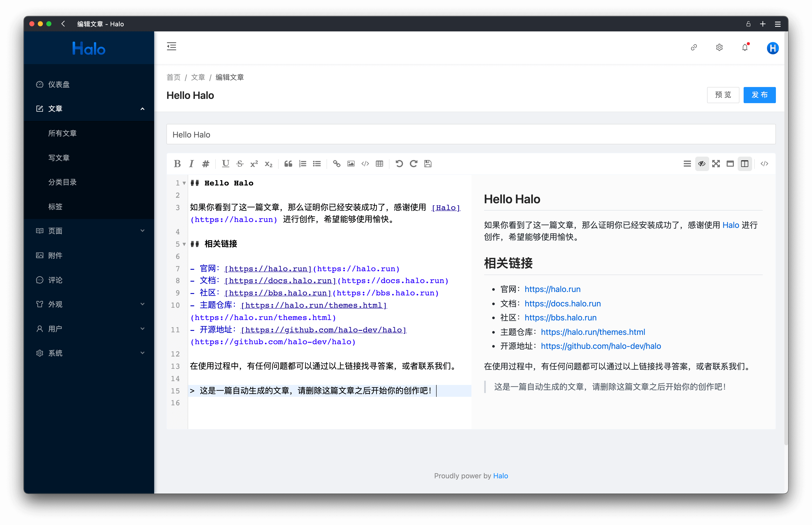
Task: Go to 首页 in the breadcrumb
Action: pyautogui.click(x=173, y=77)
